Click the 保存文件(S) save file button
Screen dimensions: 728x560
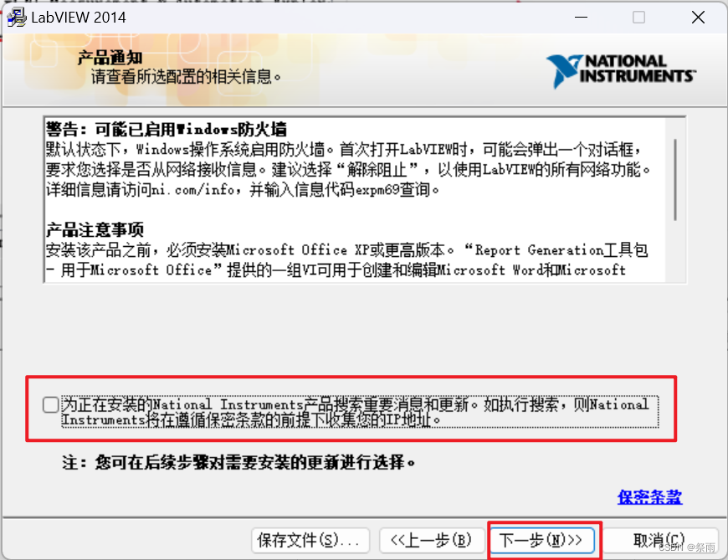coord(310,541)
